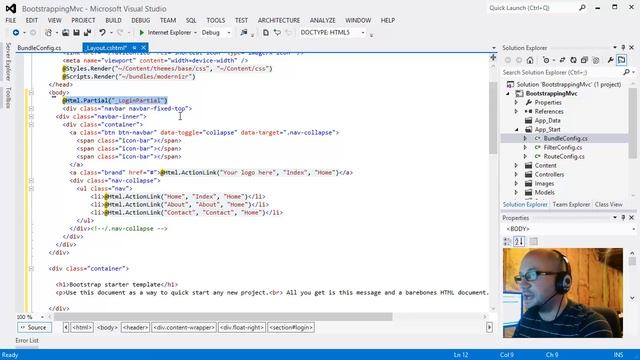The width and height of the screenshot is (640, 360).
Task: Click the Undo arrow icon
Action: 102,32
